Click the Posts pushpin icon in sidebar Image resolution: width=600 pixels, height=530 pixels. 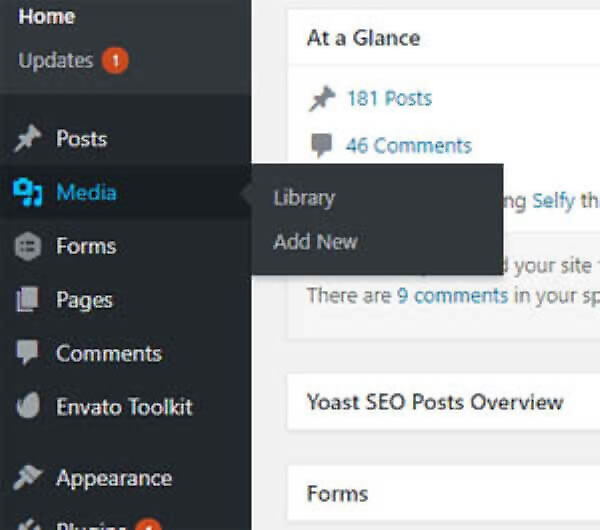point(27,139)
